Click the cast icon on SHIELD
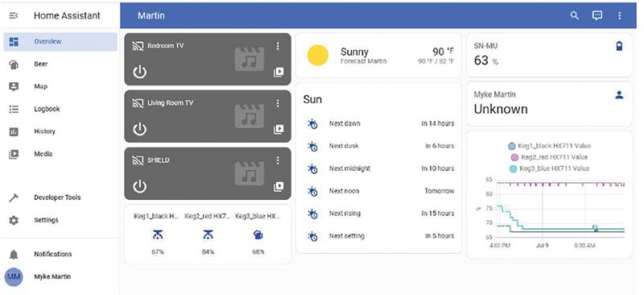The width and height of the screenshot is (644, 295). [138, 160]
